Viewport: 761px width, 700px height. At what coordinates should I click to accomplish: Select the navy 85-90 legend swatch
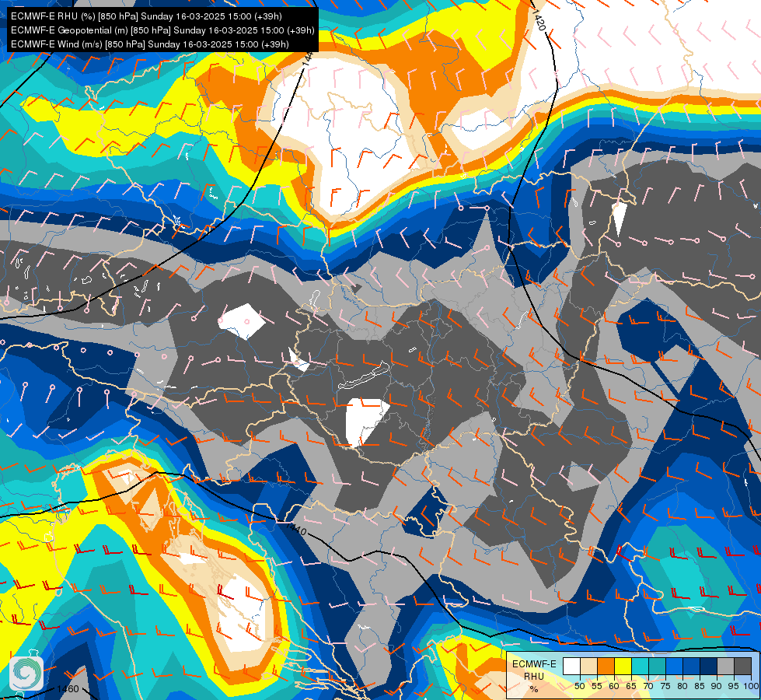[x=709, y=666]
